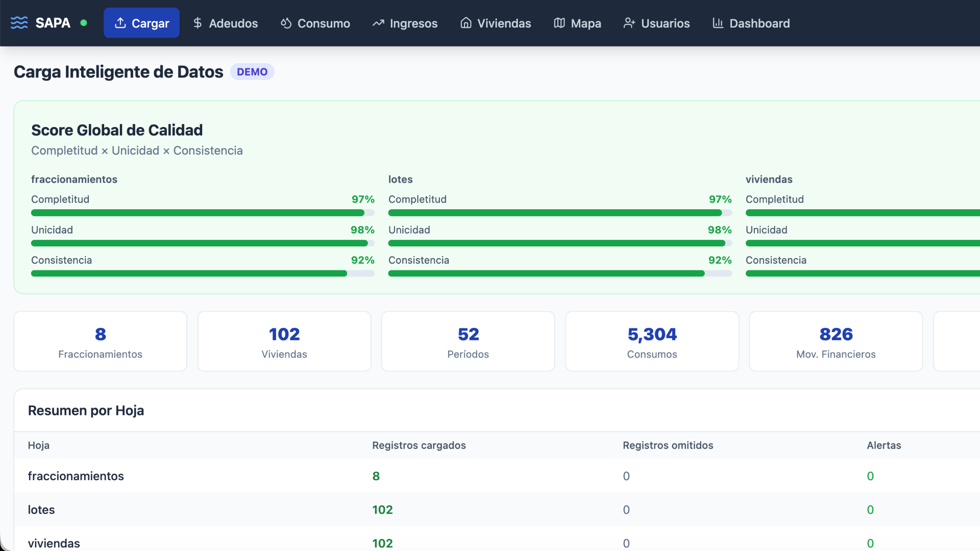
Task: Select the lotes table row name
Action: point(41,510)
